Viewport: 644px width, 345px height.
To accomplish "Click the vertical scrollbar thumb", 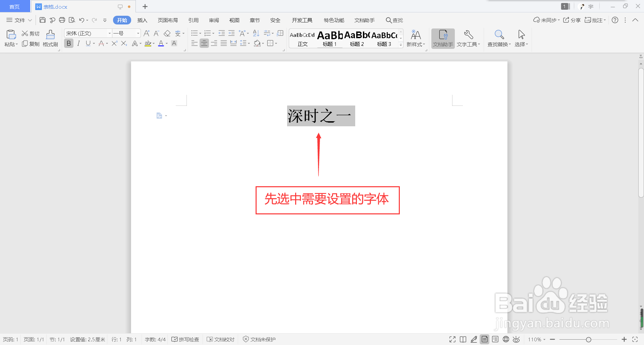I will point(641,133).
